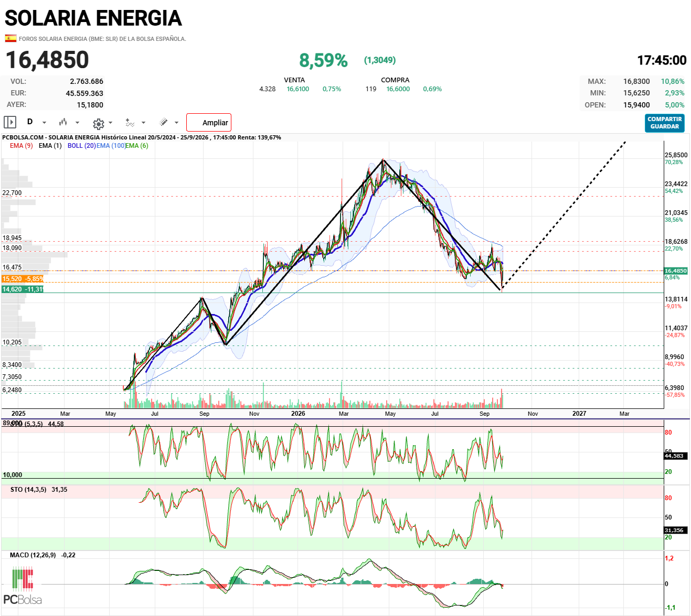This screenshot has width=691, height=616.
Task: Click the 22,700 resistance level label
Action: pyautogui.click(x=12, y=193)
